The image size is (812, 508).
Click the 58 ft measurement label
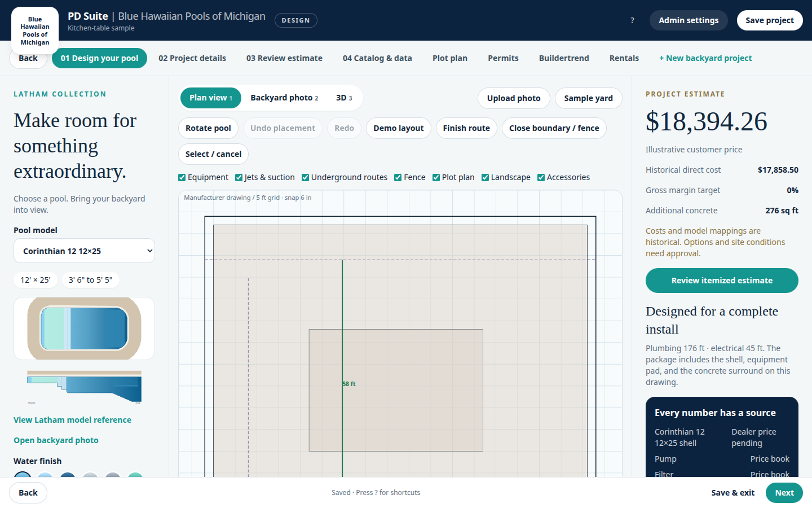(349, 384)
